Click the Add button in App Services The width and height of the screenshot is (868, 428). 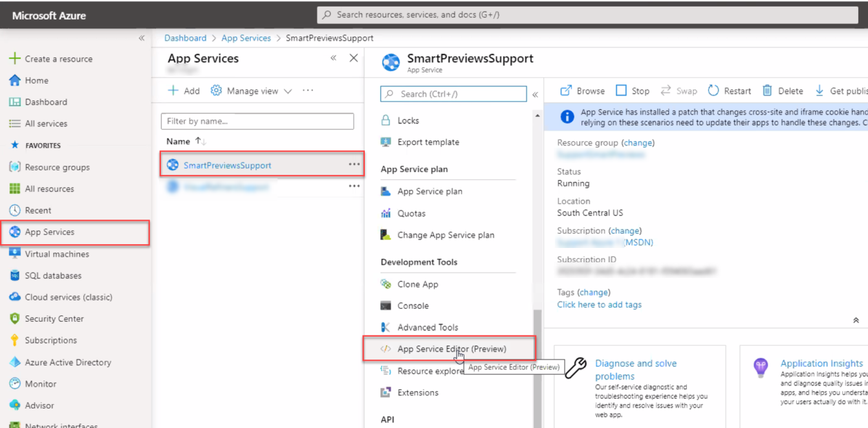tap(184, 91)
